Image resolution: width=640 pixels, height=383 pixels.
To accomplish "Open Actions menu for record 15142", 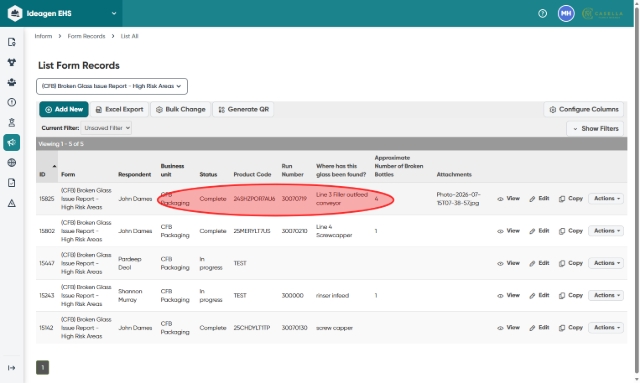I will (606, 327).
